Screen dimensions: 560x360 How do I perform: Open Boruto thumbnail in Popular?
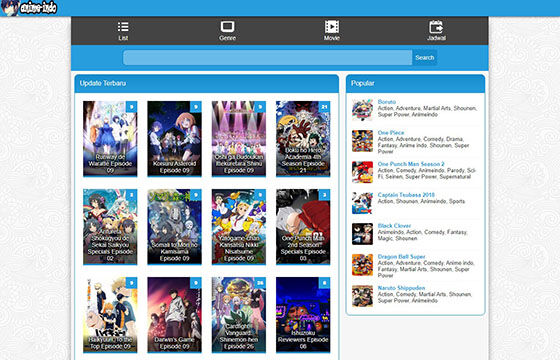coord(362,110)
